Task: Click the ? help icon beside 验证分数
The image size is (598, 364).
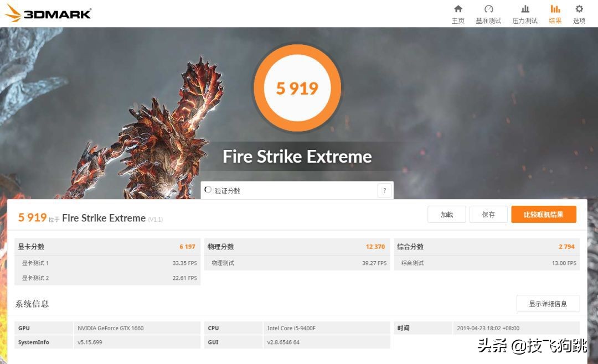Action: pos(384,190)
